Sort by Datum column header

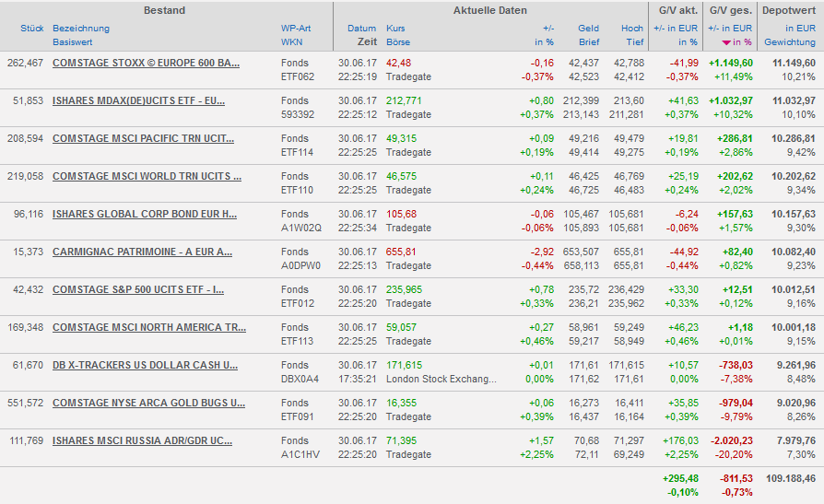click(361, 29)
